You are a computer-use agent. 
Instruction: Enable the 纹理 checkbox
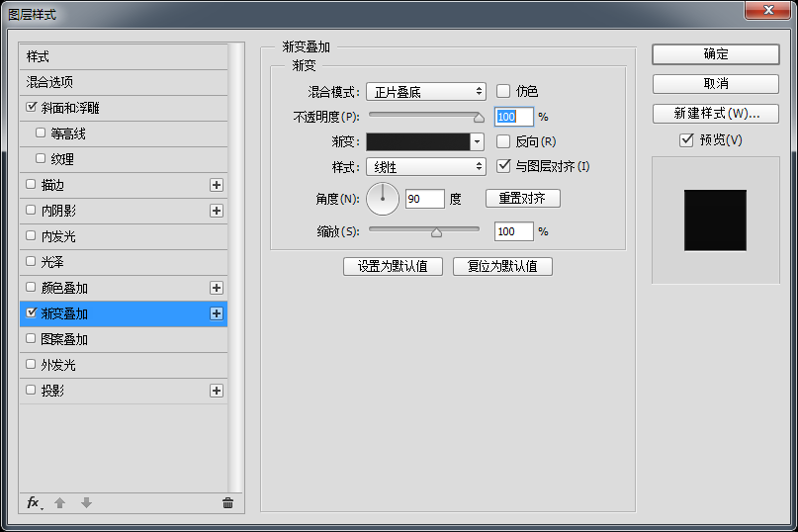[x=41, y=158]
